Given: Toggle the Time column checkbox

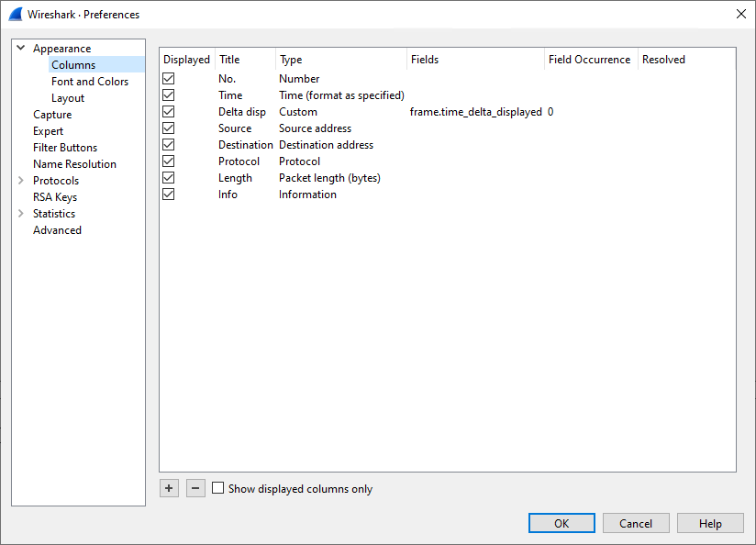Looking at the screenshot, I should (168, 95).
